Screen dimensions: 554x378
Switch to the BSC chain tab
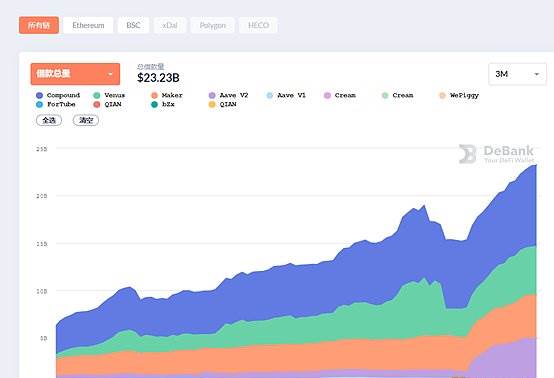(133, 25)
